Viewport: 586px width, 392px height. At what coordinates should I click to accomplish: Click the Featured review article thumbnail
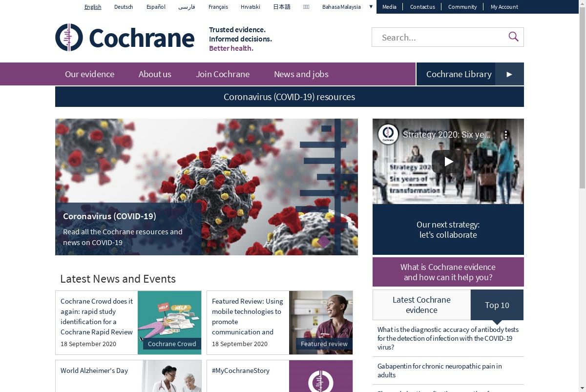pos(321,323)
